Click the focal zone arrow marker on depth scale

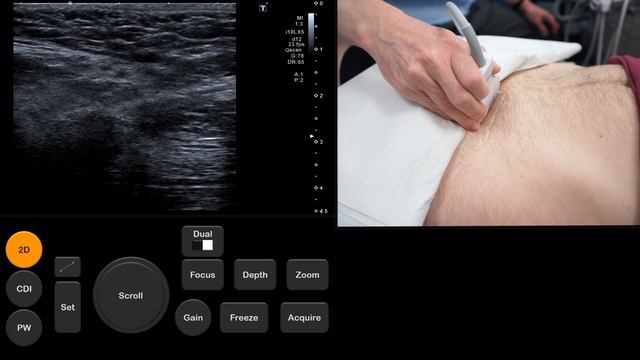click(312, 136)
